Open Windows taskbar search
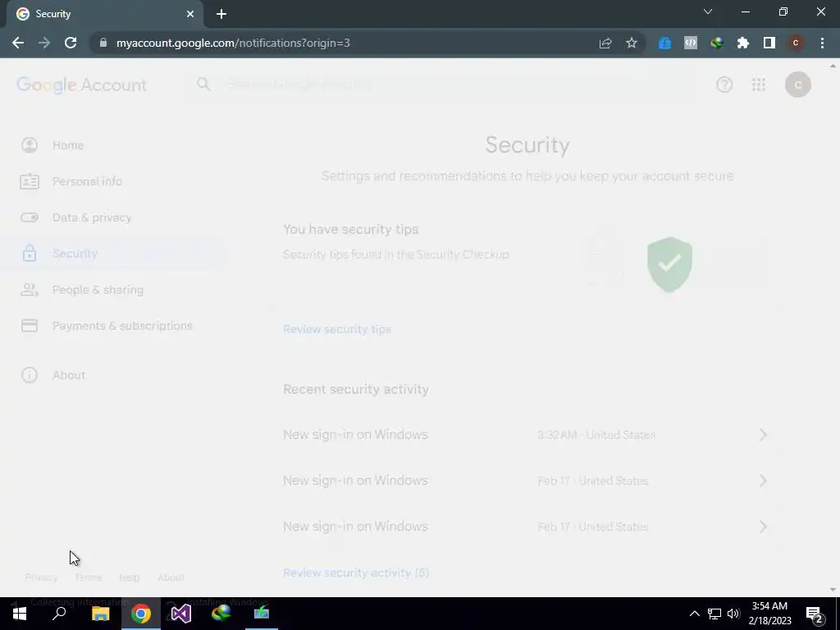 [59, 614]
